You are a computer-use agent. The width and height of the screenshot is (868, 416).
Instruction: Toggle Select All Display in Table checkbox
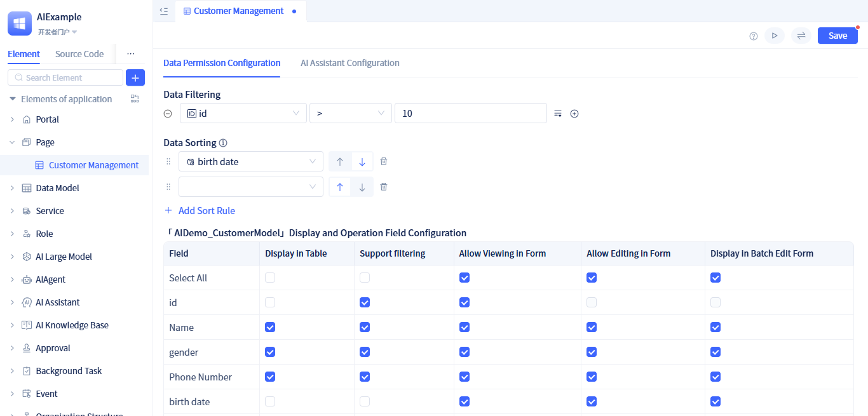pyautogui.click(x=270, y=278)
